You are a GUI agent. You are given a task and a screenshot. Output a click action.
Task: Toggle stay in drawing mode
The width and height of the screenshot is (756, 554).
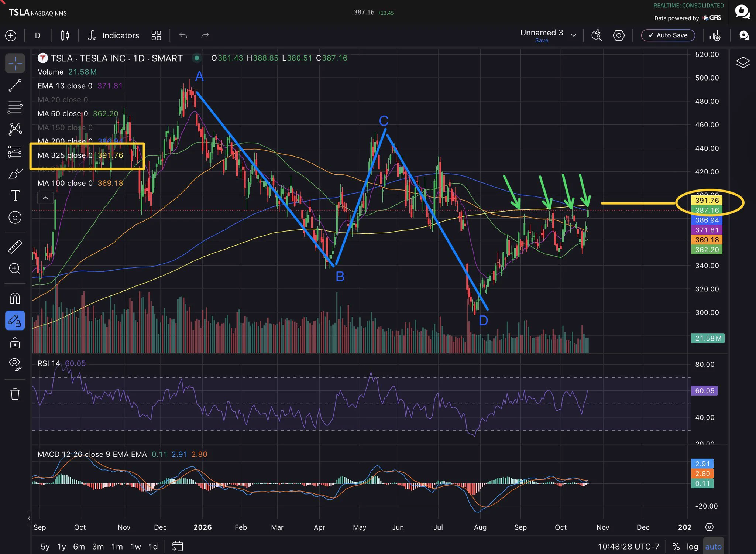click(15, 321)
